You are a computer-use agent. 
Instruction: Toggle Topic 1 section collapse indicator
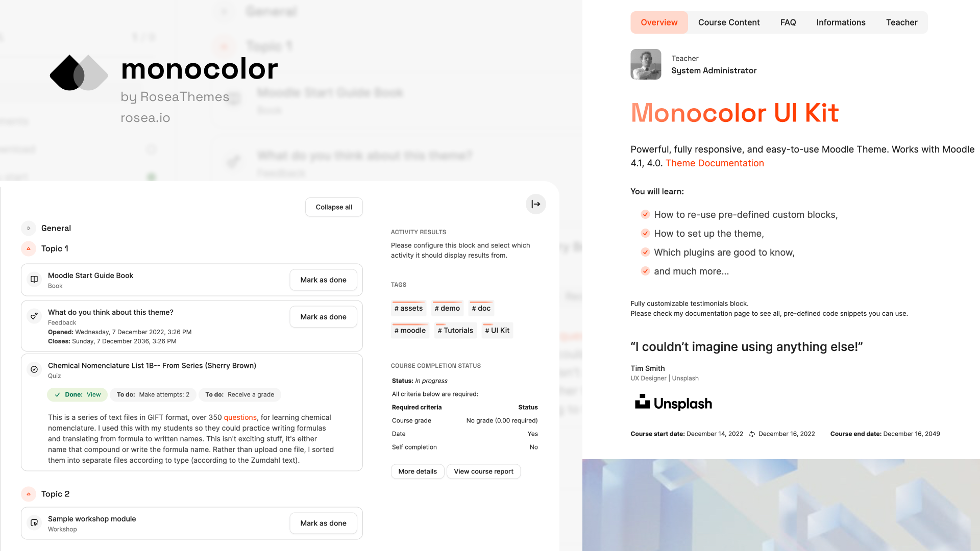point(28,248)
